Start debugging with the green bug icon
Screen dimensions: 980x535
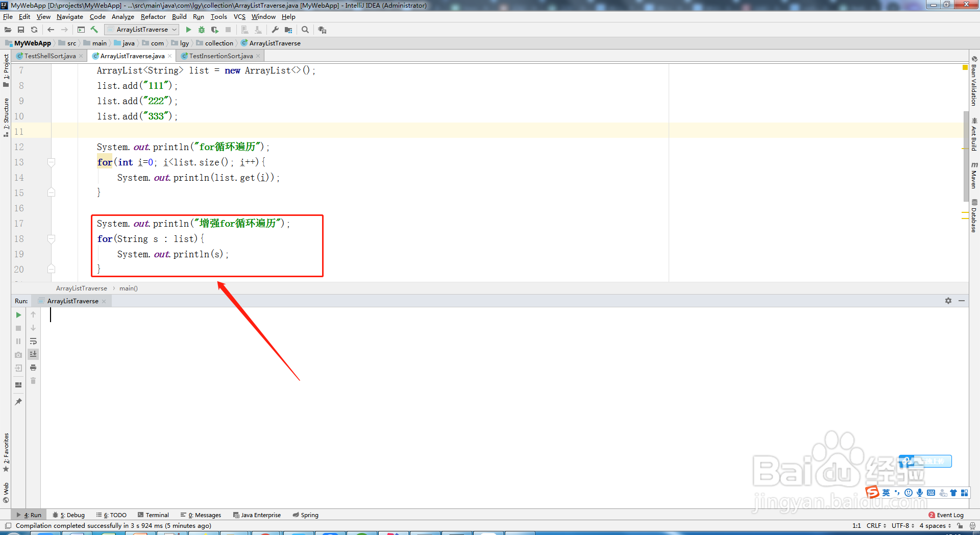coord(202,30)
